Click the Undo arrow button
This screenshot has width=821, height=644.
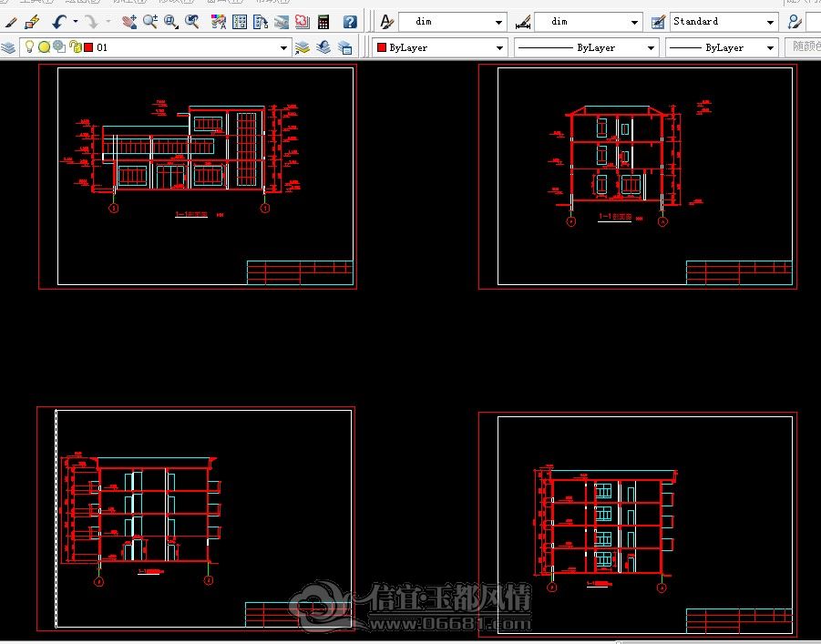59,22
